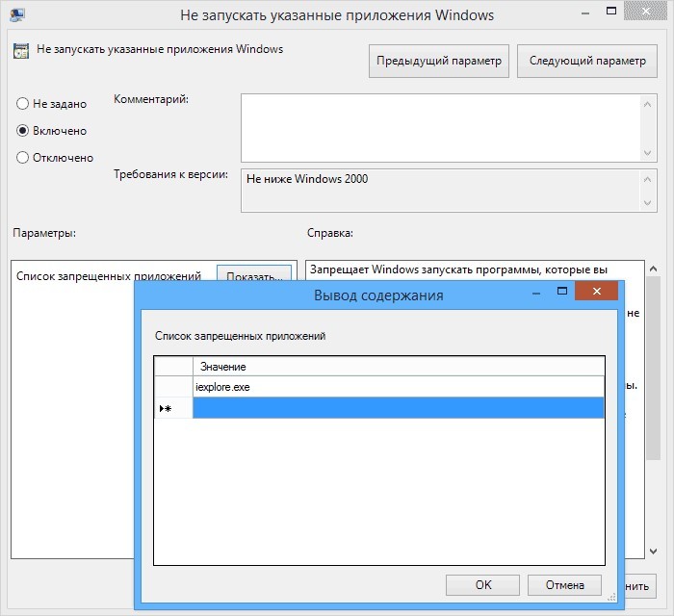Click the help pane scrollbar thumb
Image resolution: width=674 pixels, height=616 pixels.
(653, 368)
